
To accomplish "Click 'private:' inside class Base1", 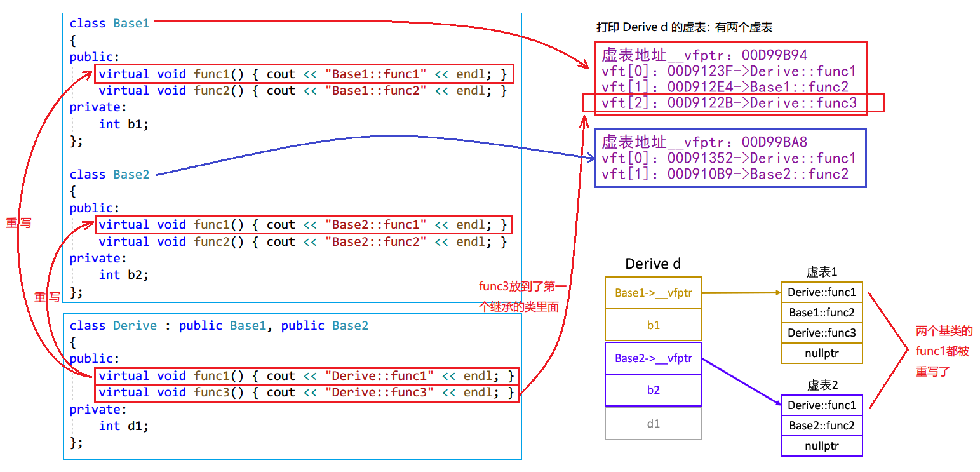I will (x=98, y=107).
